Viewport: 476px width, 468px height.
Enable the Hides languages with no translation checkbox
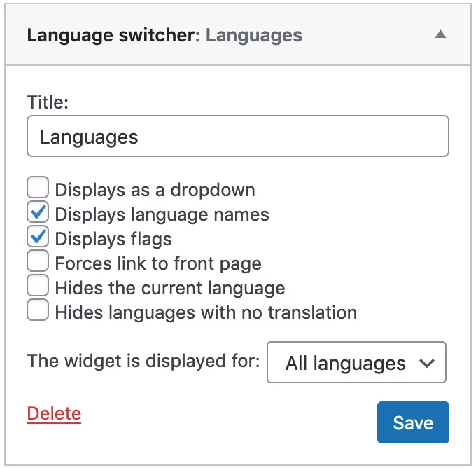click(x=38, y=310)
